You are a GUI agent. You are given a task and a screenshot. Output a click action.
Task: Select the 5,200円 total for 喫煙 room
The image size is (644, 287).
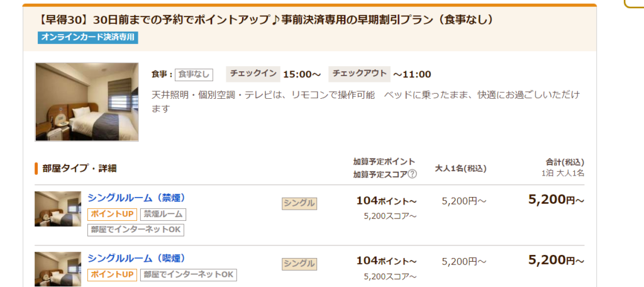(x=556, y=261)
